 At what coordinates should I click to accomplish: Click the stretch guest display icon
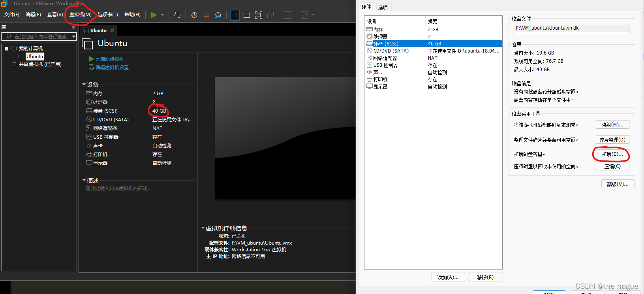[304, 15]
